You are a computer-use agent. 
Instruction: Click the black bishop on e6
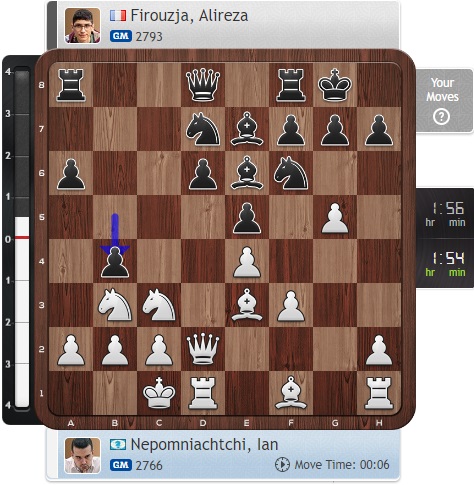coord(247,173)
